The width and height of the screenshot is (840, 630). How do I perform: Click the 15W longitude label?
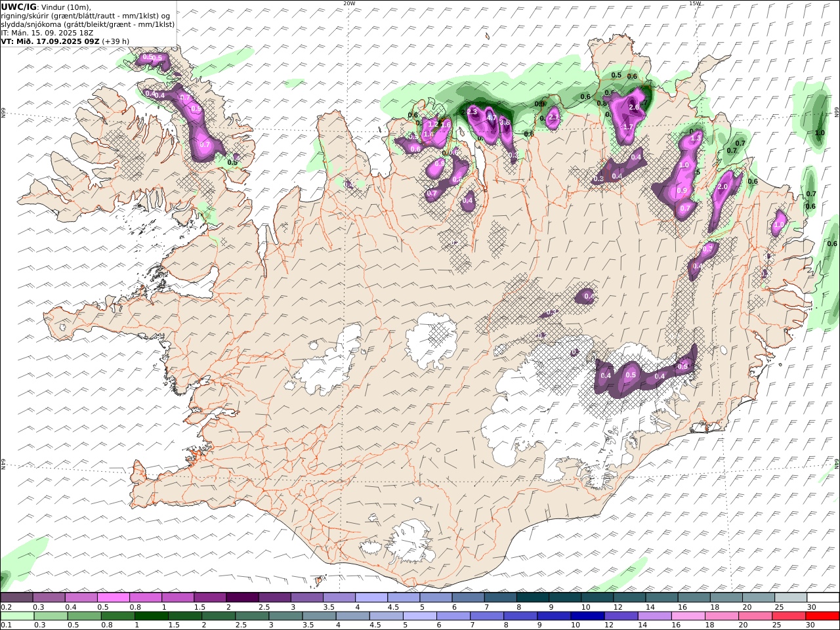695,3
